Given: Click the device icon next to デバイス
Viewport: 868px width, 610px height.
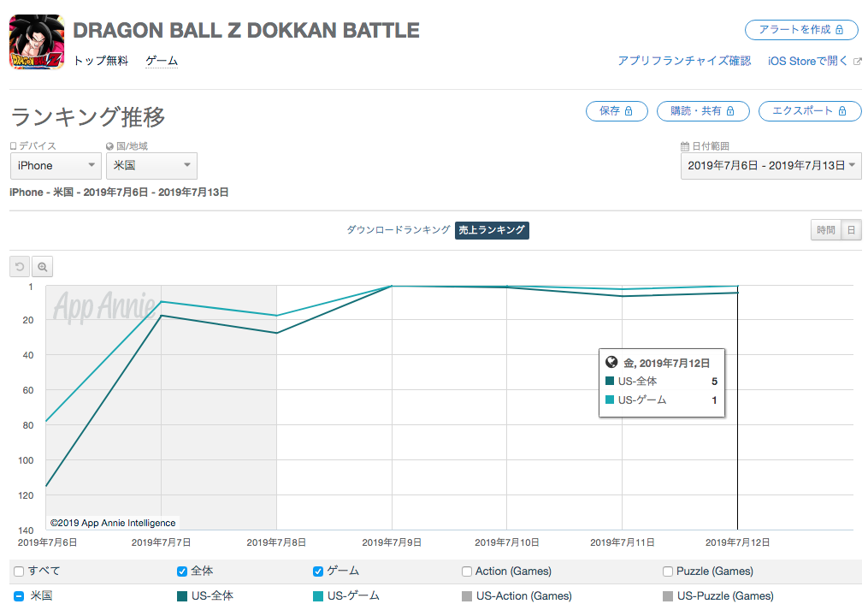Looking at the screenshot, I should pyautogui.click(x=14, y=145).
